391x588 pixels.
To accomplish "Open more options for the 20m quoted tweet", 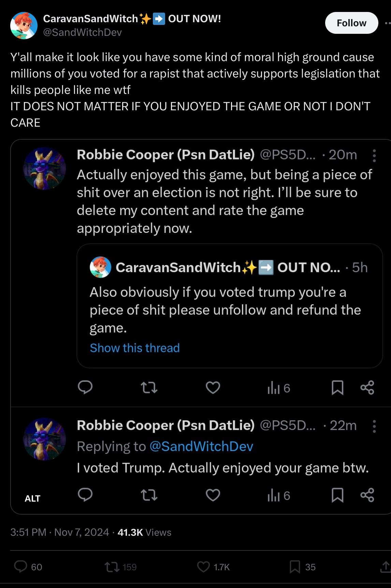I will point(374,155).
